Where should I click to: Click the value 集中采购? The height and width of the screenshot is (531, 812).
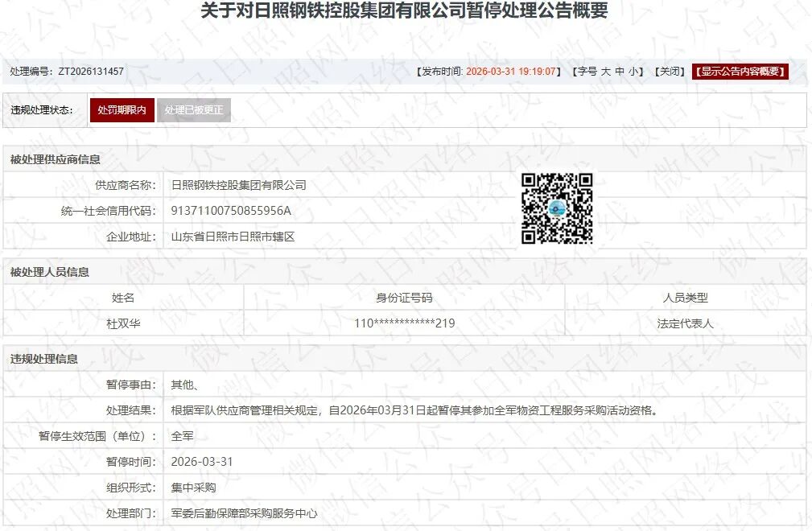pos(194,488)
